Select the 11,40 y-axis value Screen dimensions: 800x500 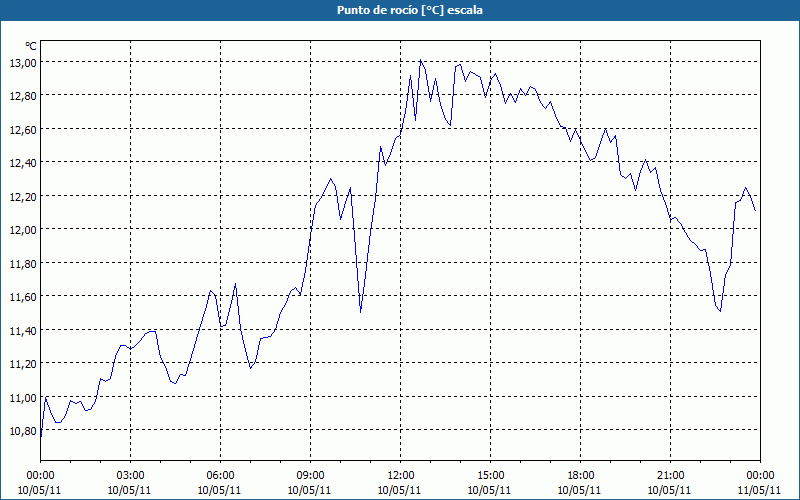pos(23,330)
